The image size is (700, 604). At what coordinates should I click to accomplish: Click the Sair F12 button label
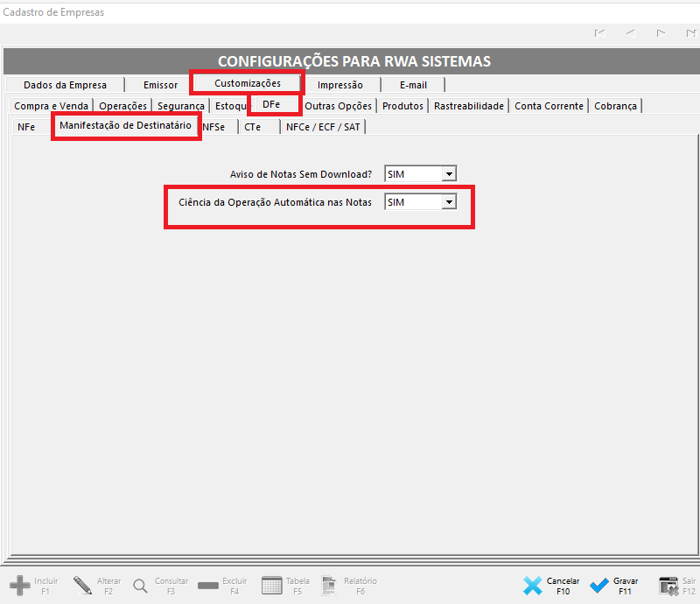pos(689,586)
